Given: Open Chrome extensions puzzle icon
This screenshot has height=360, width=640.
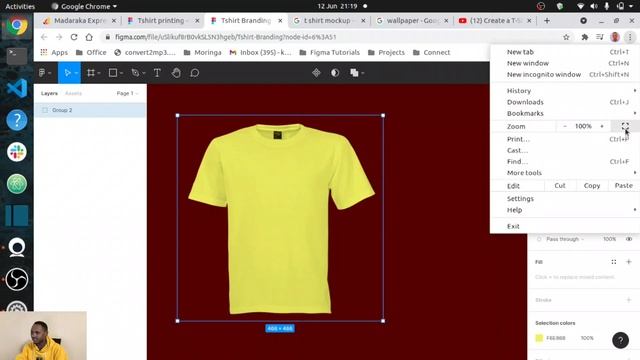Looking at the screenshot, I should tap(584, 37).
